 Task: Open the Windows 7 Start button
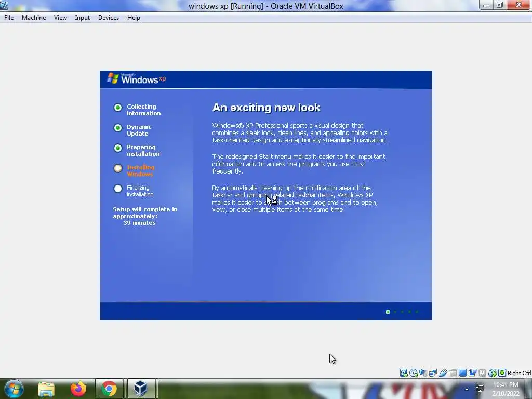point(14,389)
